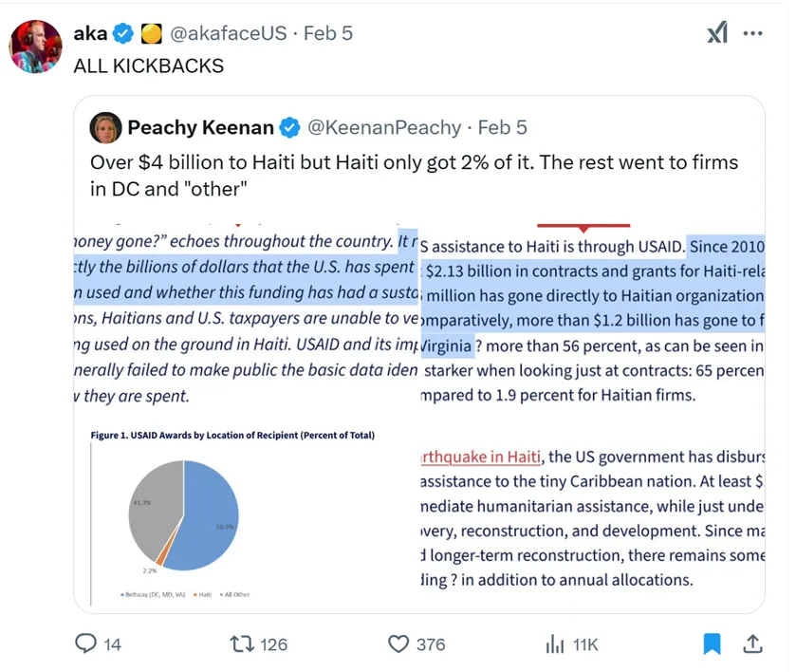Like the post with the heart icon

click(x=398, y=644)
